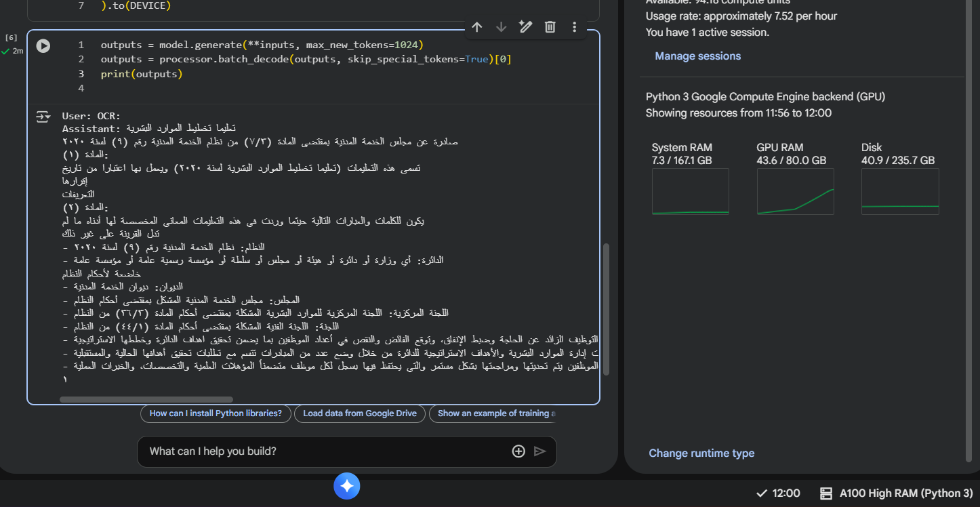This screenshot has width=980, height=507.
Task: Click the Change runtime type link
Action: (701, 453)
